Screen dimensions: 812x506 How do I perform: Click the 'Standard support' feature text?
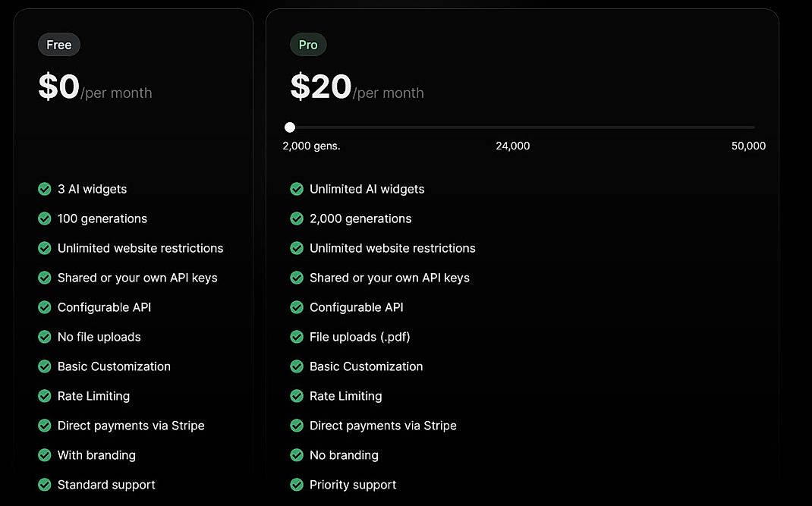(106, 485)
